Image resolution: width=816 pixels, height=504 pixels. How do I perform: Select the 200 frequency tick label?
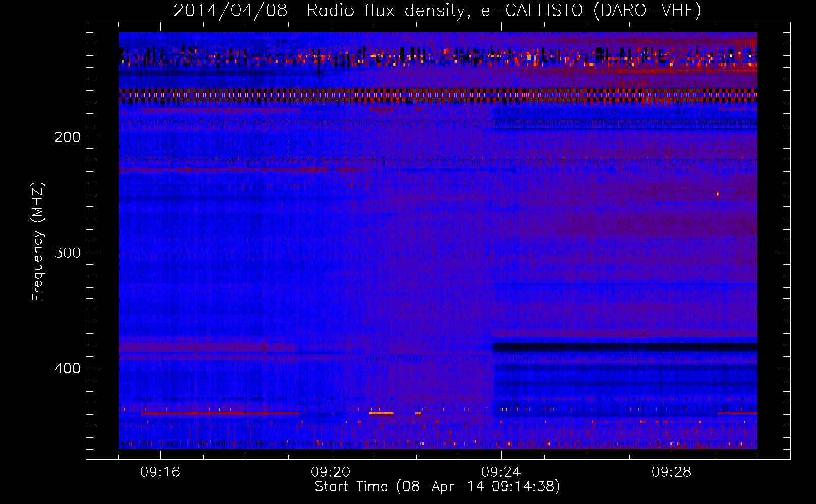point(68,137)
